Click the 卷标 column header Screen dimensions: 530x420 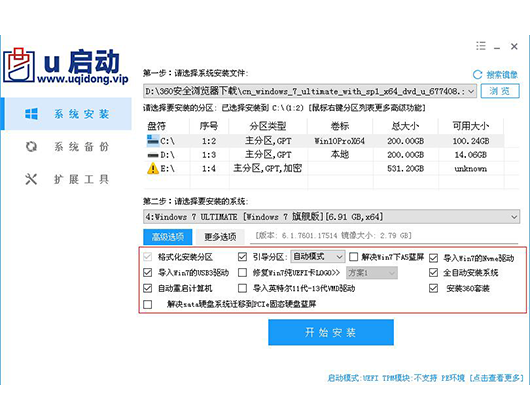pos(340,126)
